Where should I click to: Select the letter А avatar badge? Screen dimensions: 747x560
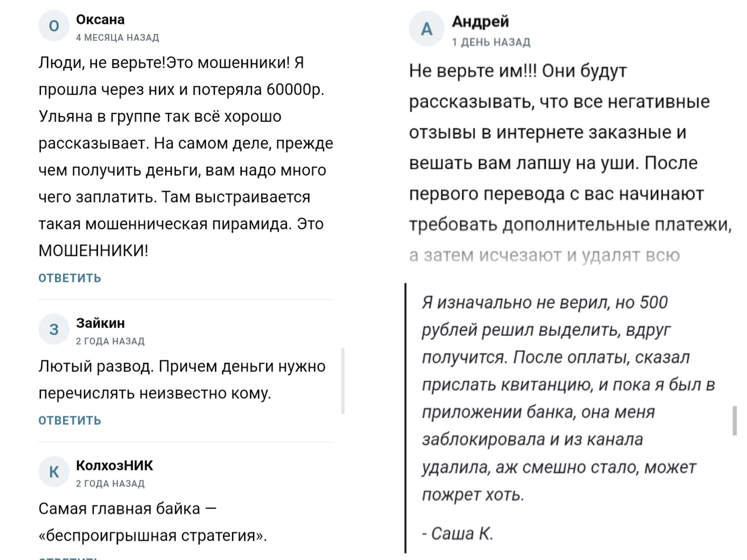coord(426,29)
